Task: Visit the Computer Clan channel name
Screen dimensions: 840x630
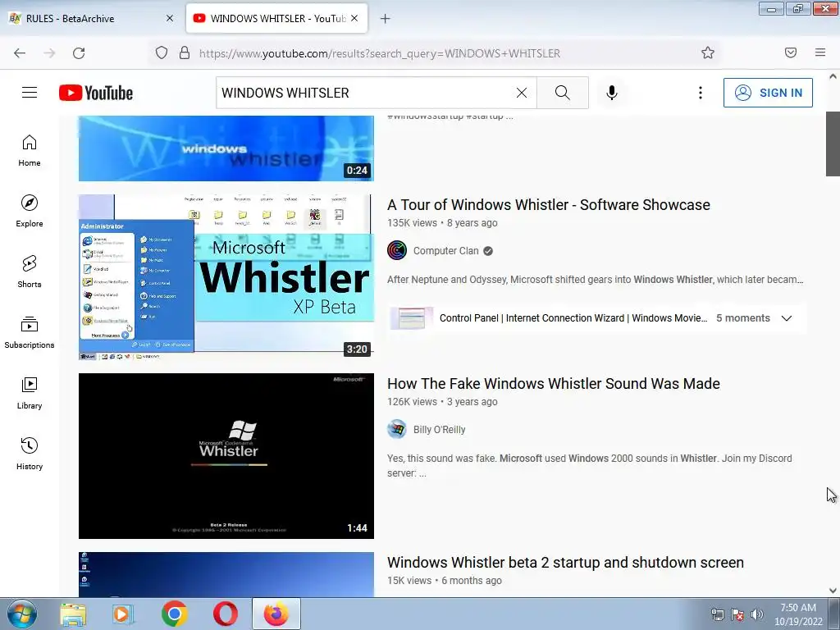Action: point(445,251)
